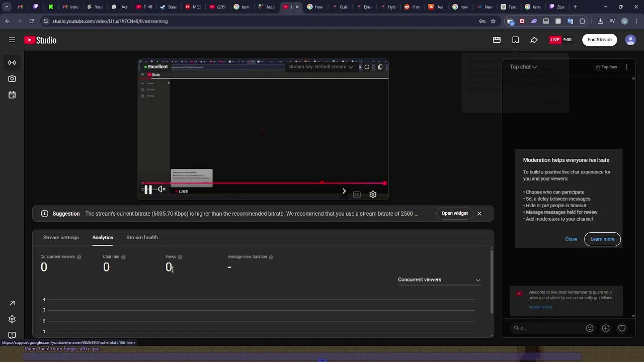
Task: Reload the page with browser refresh
Action: 31,21
